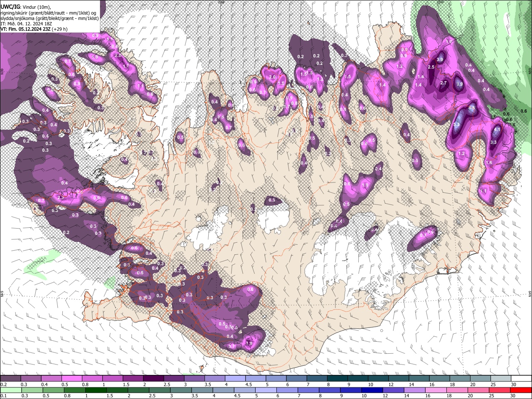Pick the white above-30 swatch in purple scale
The height and width of the screenshot is (399, 532).
point(522,379)
